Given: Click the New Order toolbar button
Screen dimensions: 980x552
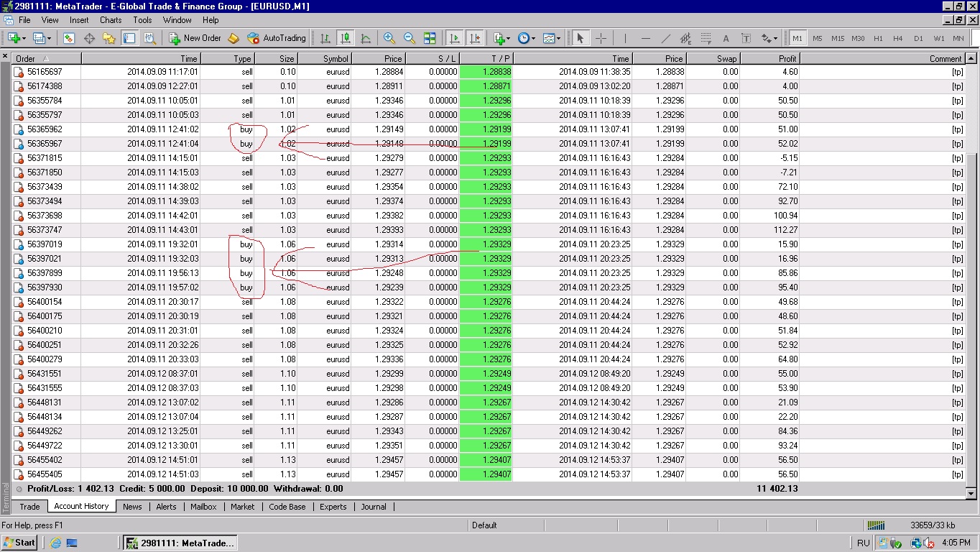Looking at the screenshot, I should click(195, 38).
